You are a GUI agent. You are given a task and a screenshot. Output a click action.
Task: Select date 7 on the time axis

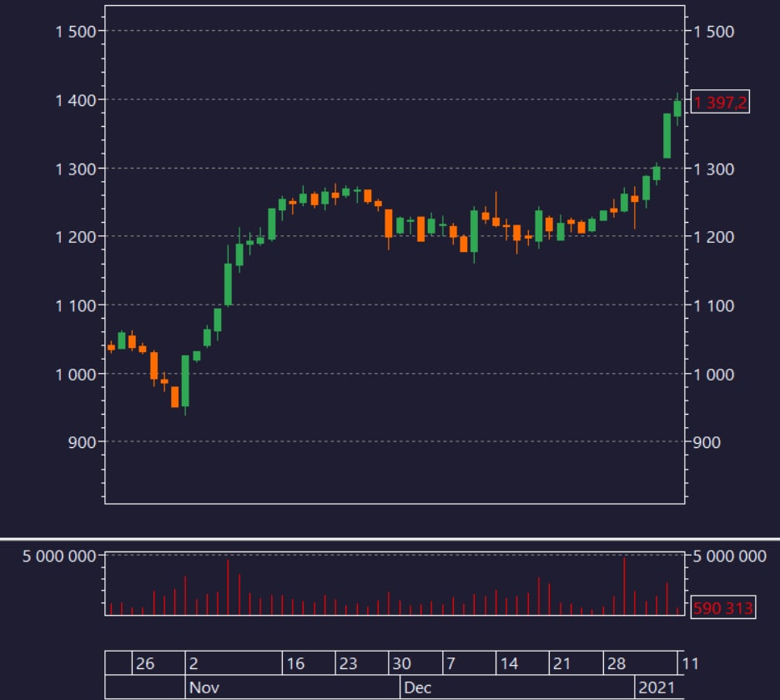point(450,663)
